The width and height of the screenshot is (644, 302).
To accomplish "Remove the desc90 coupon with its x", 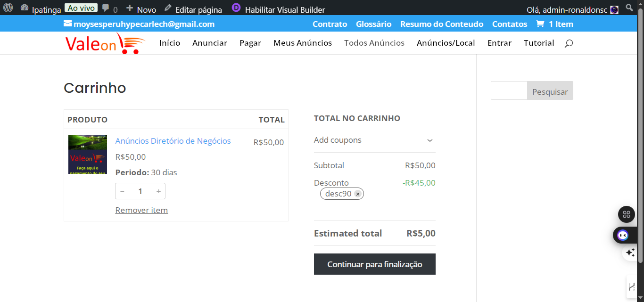I will [358, 194].
